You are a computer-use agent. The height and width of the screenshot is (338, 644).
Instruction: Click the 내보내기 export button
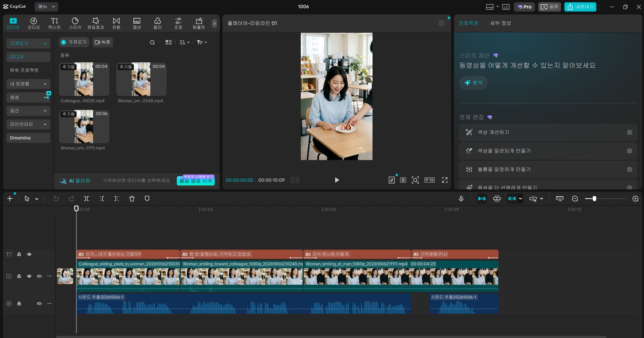pos(580,7)
